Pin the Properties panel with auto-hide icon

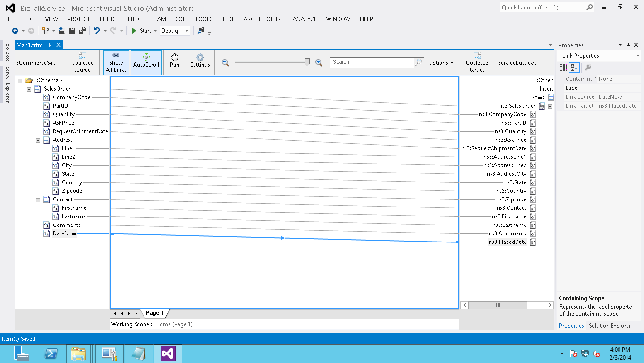(x=628, y=45)
